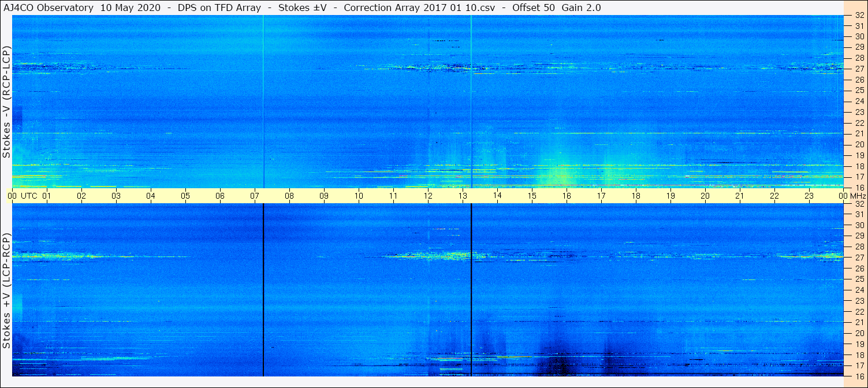Image resolution: width=868 pixels, height=388 pixels.
Task: Click the "Gain 2.0" header value
Action: click(x=581, y=8)
